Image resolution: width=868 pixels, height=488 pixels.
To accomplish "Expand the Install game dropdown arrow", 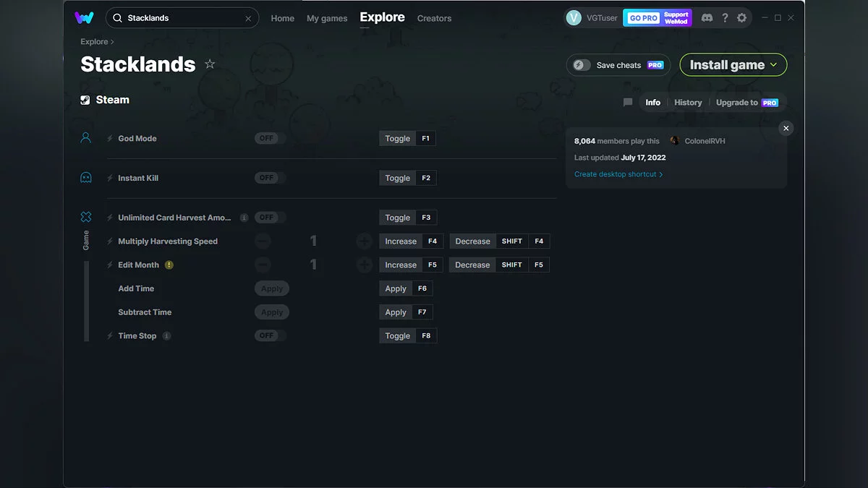I will coord(773,65).
